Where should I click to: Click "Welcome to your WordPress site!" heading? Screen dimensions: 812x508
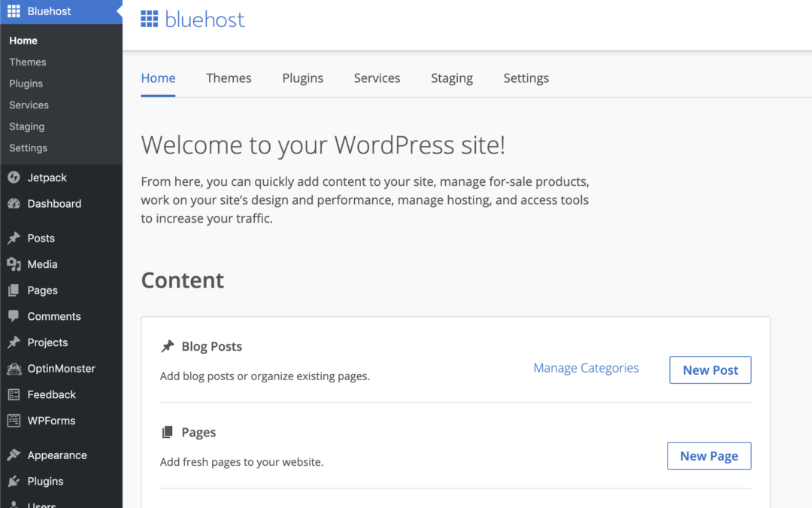click(323, 144)
